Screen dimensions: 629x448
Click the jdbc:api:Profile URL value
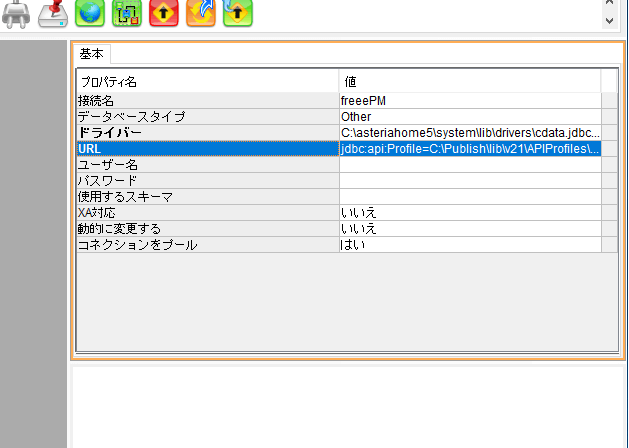click(x=470, y=149)
